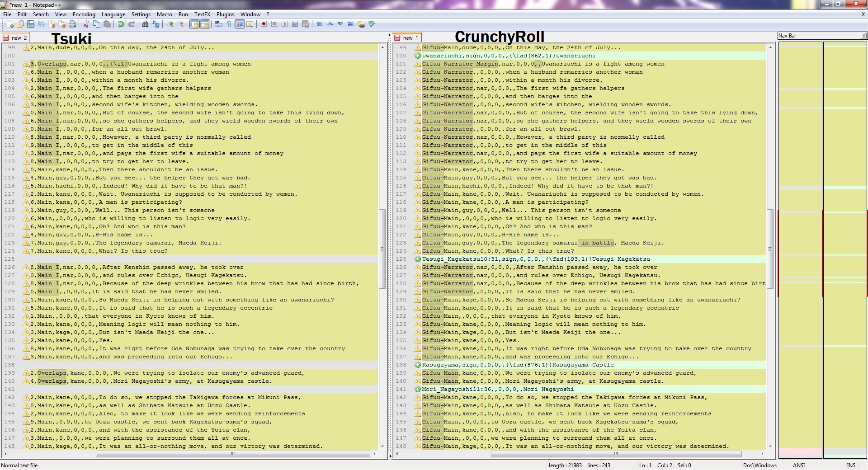Click the right Nav Bar overview map
The width and height of the screenshot is (868, 470).
pyautogui.click(x=844, y=250)
